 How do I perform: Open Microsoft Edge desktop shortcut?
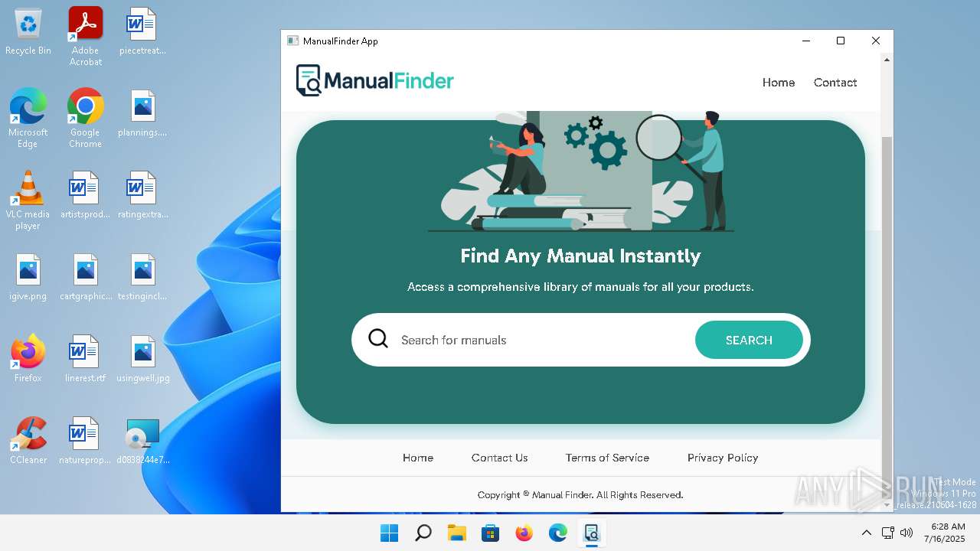[x=28, y=118]
